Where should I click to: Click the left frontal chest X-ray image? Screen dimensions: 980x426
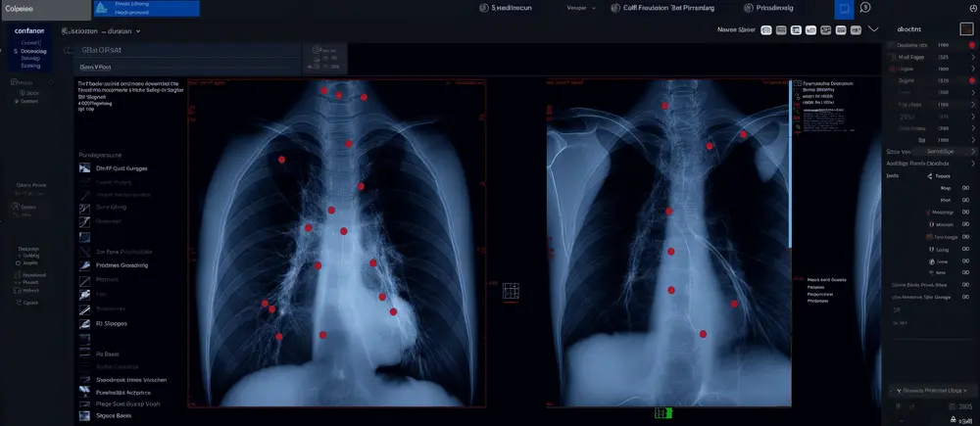point(336,243)
